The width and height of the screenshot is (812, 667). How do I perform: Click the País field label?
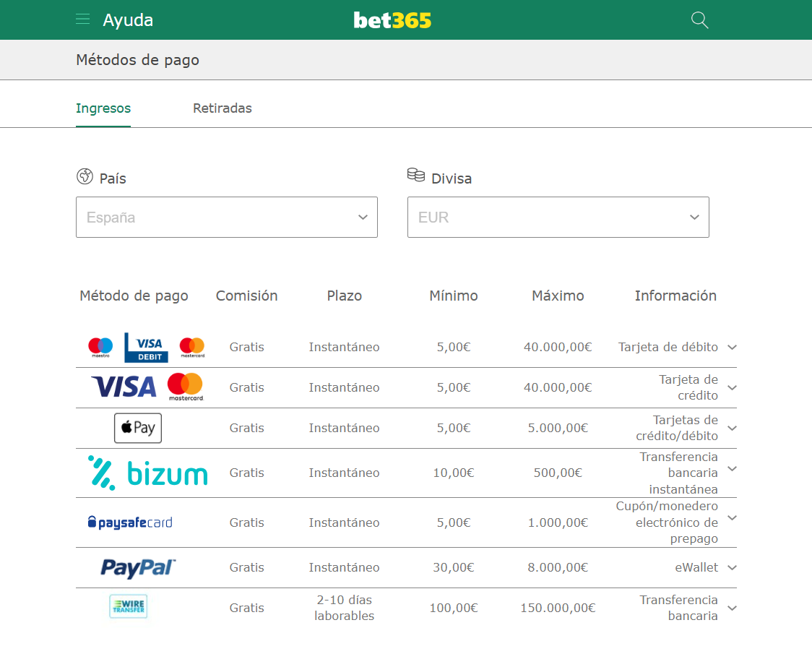click(x=113, y=178)
